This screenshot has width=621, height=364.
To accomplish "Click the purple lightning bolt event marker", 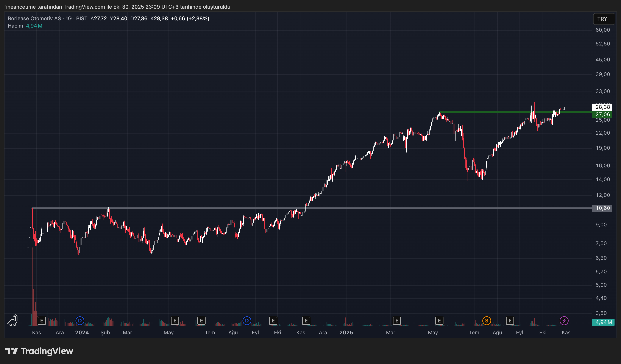I will click(x=564, y=321).
